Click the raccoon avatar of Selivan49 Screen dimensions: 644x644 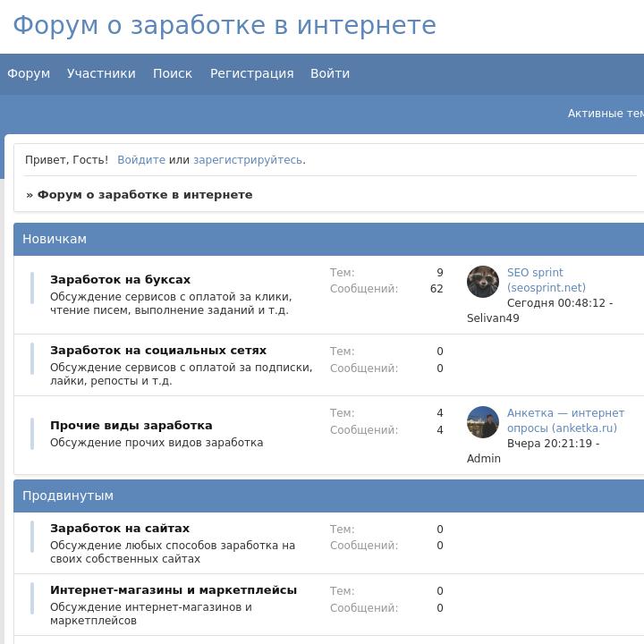pos(483,282)
